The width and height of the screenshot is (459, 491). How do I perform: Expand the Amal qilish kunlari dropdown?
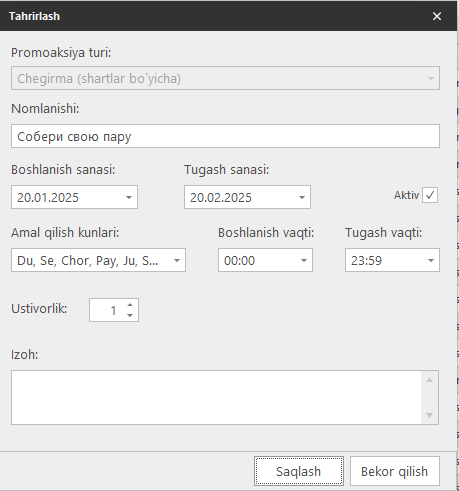177,260
